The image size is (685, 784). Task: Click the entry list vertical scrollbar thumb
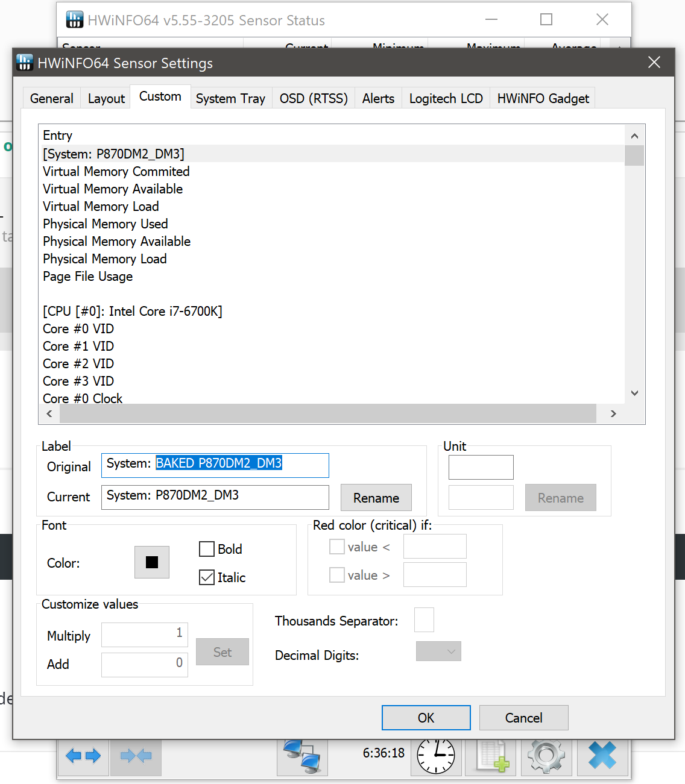pyautogui.click(x=634, y=155)
